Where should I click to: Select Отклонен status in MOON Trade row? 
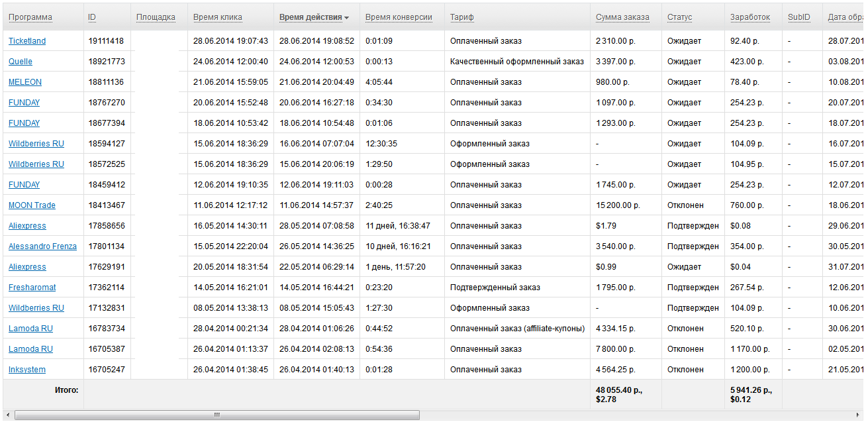pos(685,205)
